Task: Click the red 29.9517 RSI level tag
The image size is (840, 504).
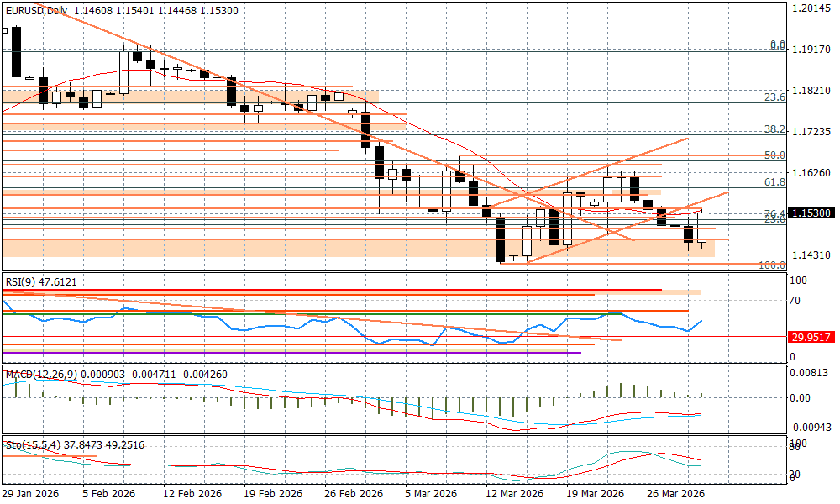Action: (811, 336)
